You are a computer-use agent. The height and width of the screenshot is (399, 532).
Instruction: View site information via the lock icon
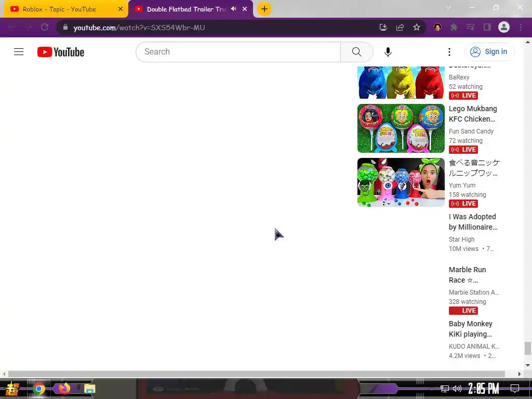tap(65, 27)
